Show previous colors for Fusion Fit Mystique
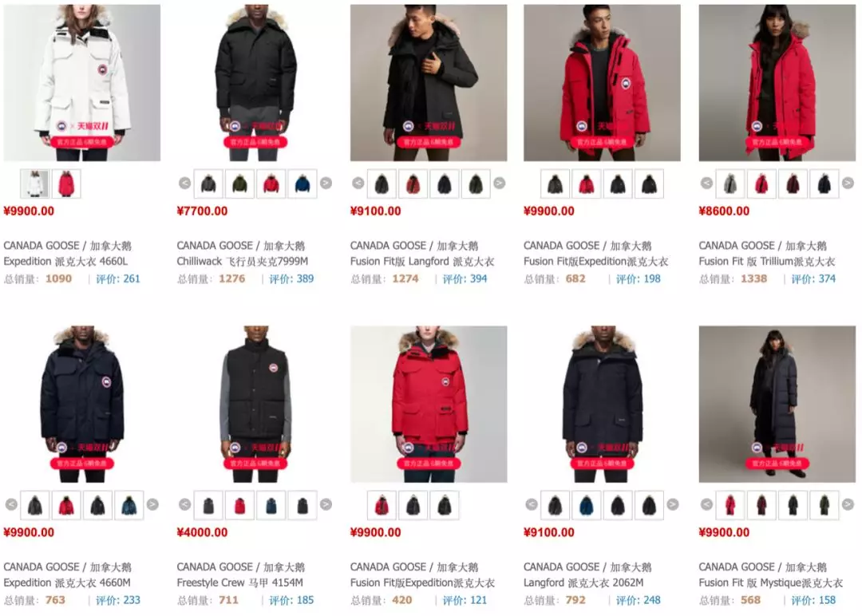This screenshot has width=862, height=616. [706, 504]
